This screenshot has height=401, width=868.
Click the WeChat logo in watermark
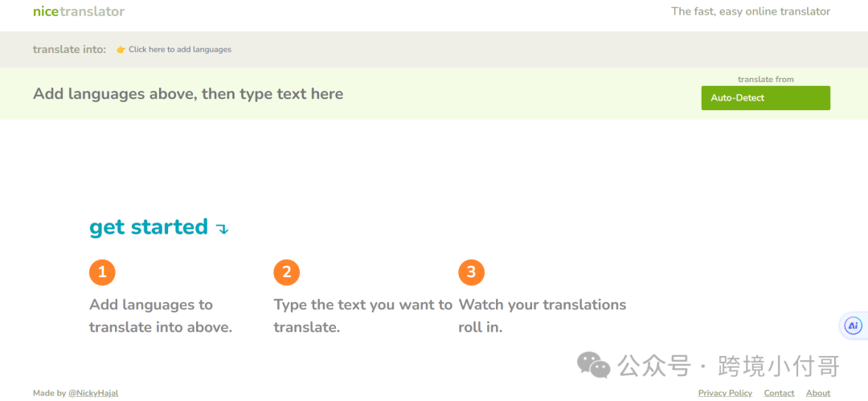593,365
